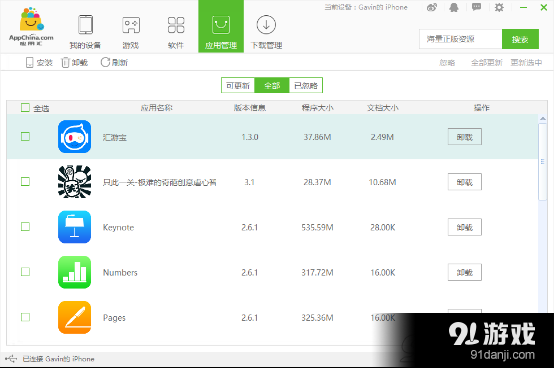Click 卸载 button in version 3.1 row
554x368 pixels.
(465, 182)
